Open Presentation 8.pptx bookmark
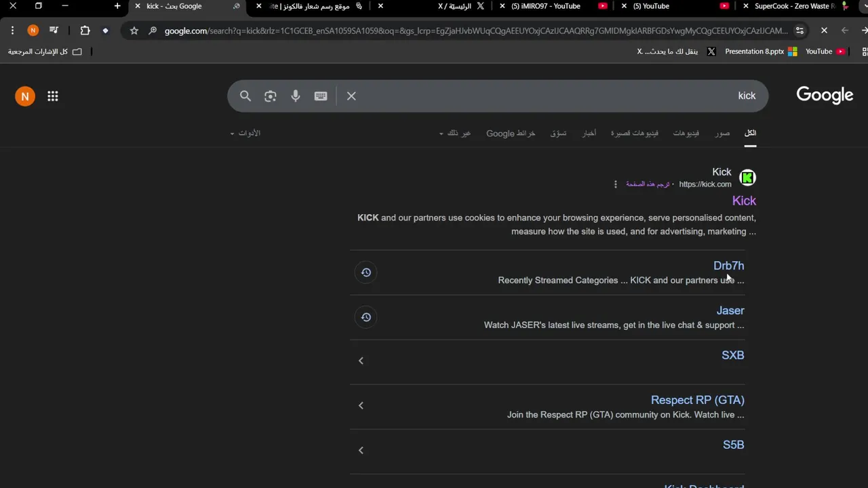 tap(760, 52)
